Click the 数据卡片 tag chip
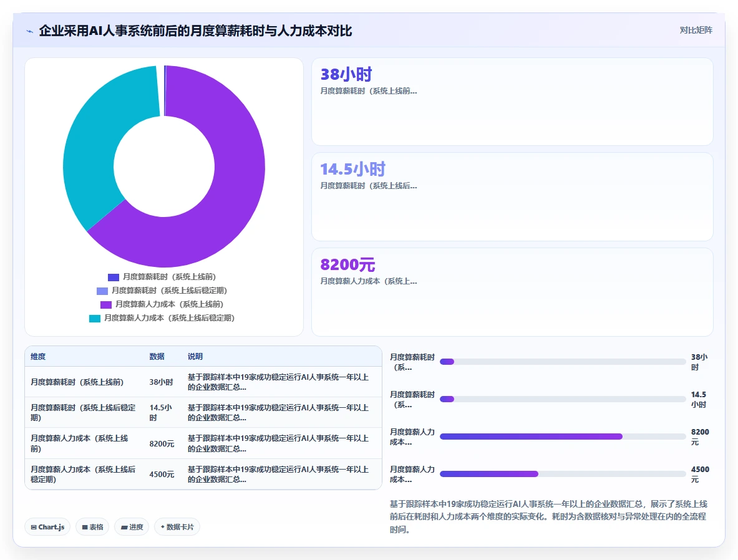The height and width of the screenshot is (560, 738). click(x=177, y=527)
